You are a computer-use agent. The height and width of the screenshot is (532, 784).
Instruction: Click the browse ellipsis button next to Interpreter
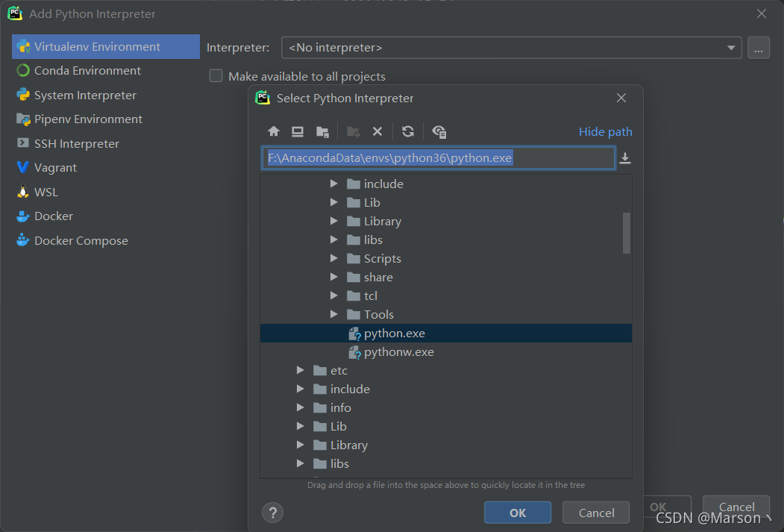pos(759,48)
